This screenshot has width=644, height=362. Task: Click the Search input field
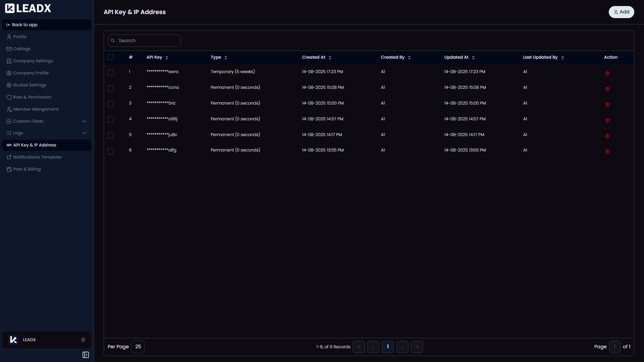tap(144, 40)
